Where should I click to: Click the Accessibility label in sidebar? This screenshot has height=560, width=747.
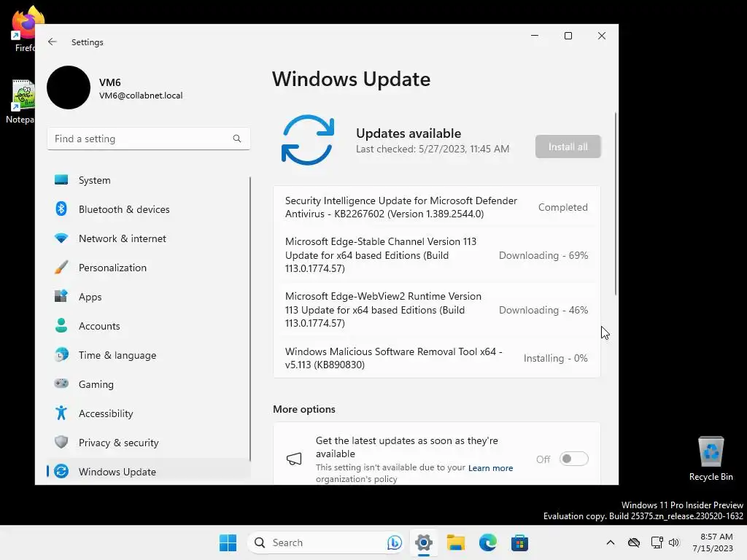click(x=106, y=413)
